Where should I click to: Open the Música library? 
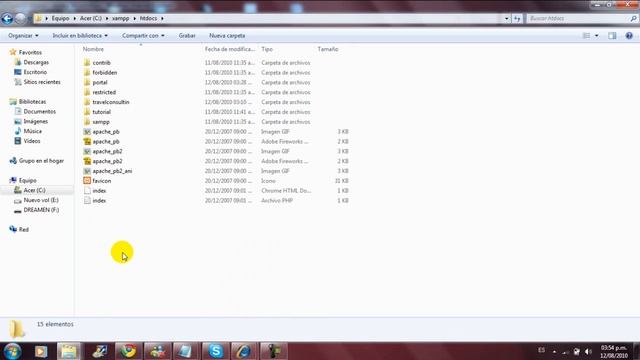pyautogui.click(x=32, y=131)
